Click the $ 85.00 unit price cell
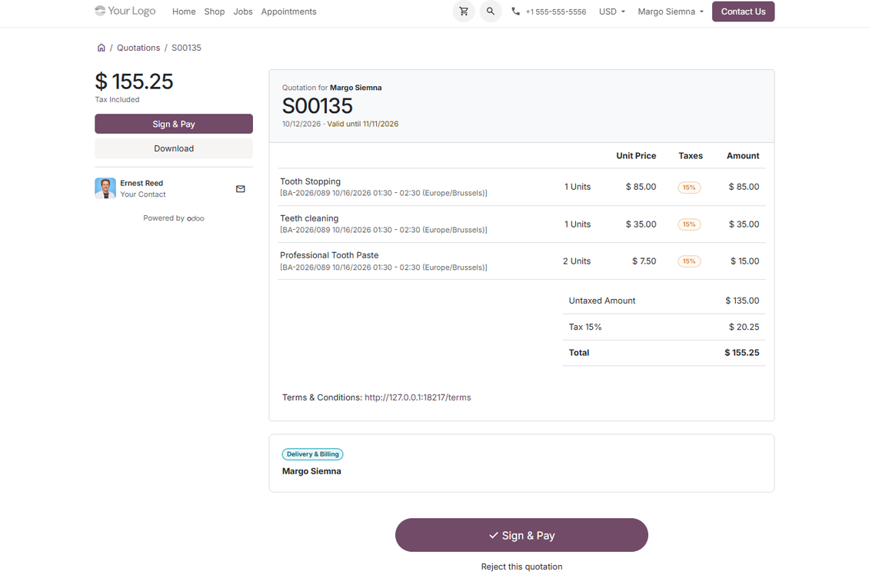869x588 pixels. 641,187
